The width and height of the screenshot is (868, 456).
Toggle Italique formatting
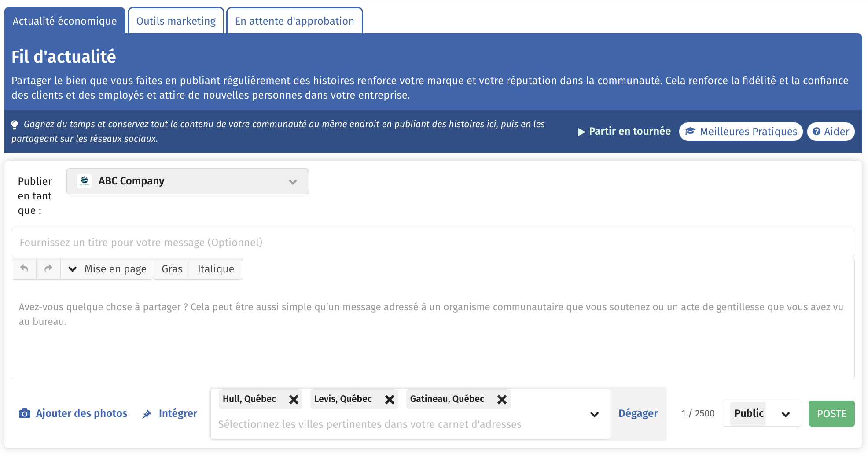coord(216,269)
